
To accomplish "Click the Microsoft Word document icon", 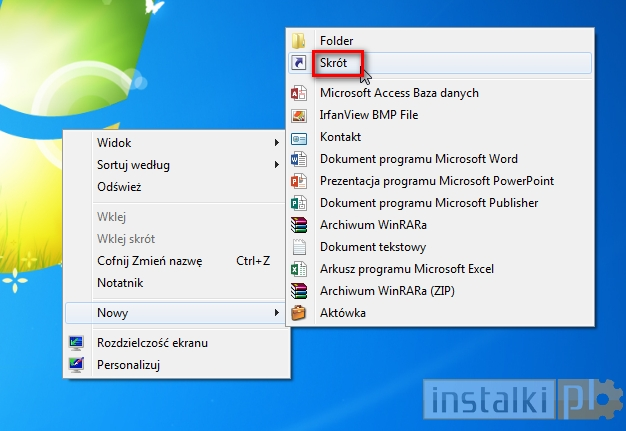I will 298,159.
